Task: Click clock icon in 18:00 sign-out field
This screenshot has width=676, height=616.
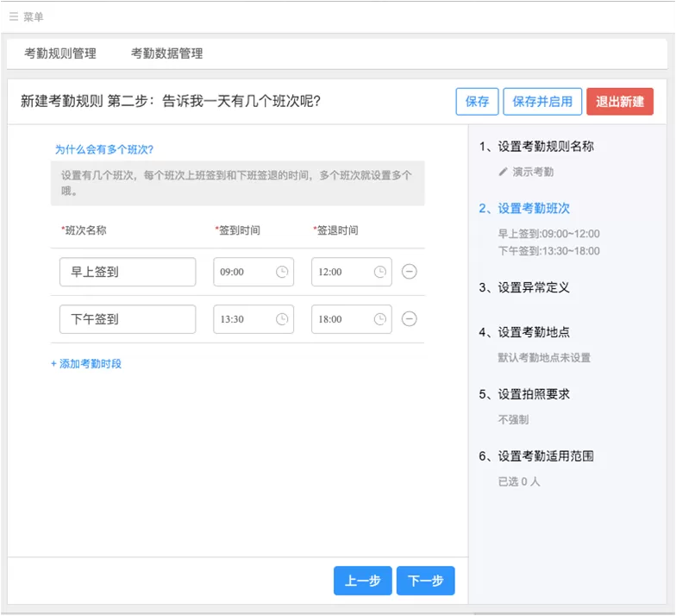Action: tap(379, 319)
